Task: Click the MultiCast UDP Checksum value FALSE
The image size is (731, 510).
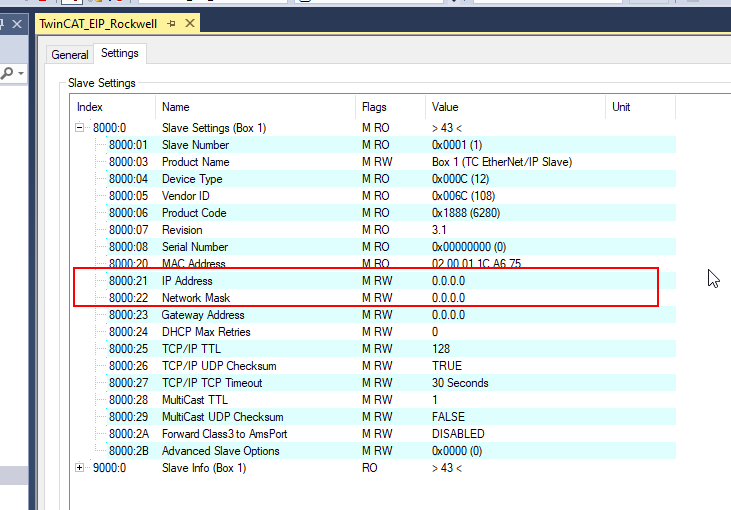Action: click(448, 417)
